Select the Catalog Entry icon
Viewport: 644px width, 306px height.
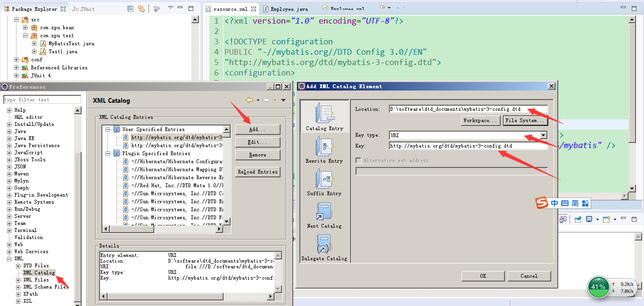click(324, 113)
